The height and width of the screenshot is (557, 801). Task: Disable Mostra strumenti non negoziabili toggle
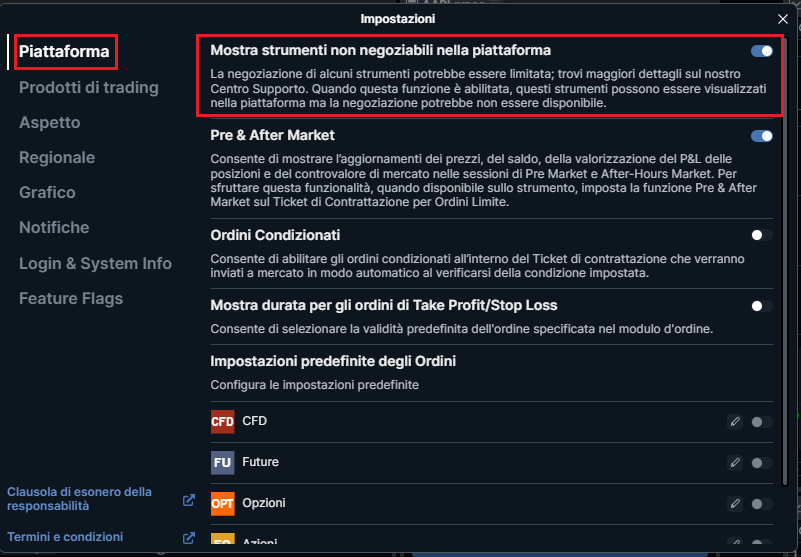[x=761, y=51]
